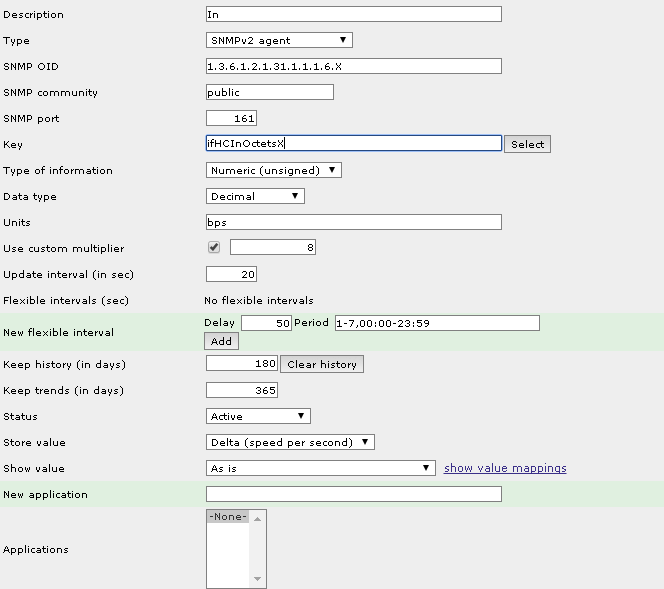This screenshot has height=589, width=664.
Task: Open the show value mappings link
Action: point(505,468)
